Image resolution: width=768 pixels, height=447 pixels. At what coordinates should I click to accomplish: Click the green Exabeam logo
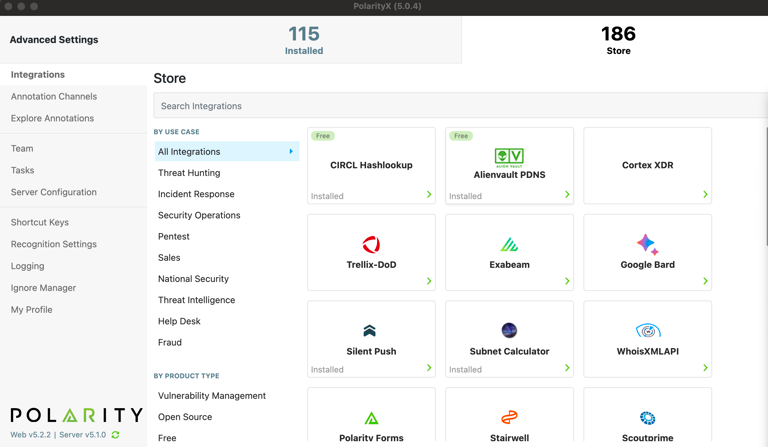pos(509,244)
